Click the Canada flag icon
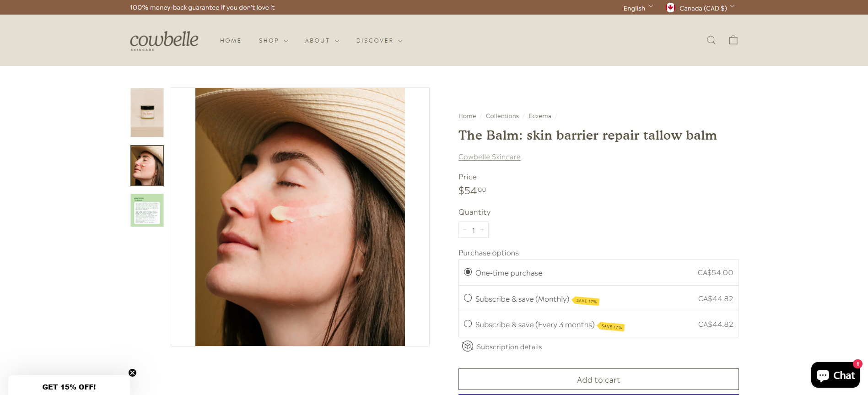 (670, 8)
